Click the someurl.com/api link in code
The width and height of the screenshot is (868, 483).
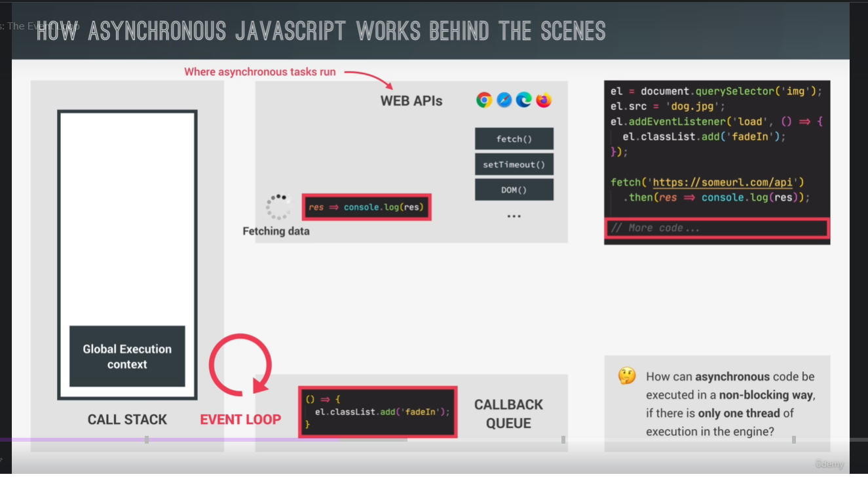tap(727, 182)
